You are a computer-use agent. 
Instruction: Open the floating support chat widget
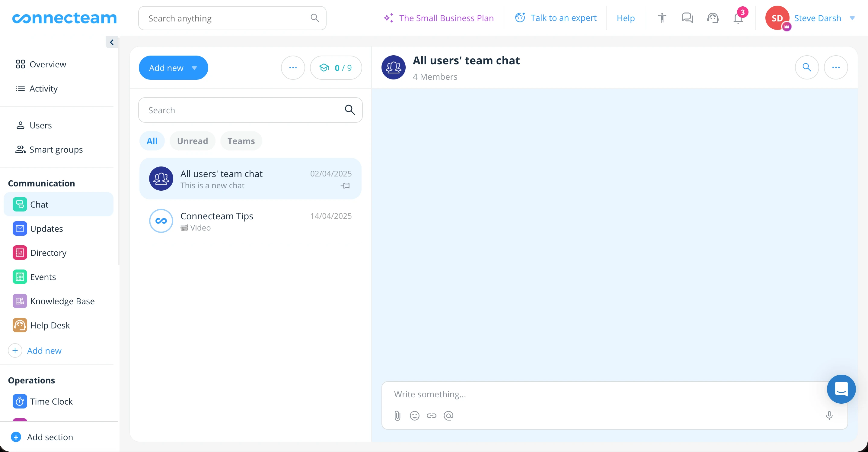(x=841, y=389)
